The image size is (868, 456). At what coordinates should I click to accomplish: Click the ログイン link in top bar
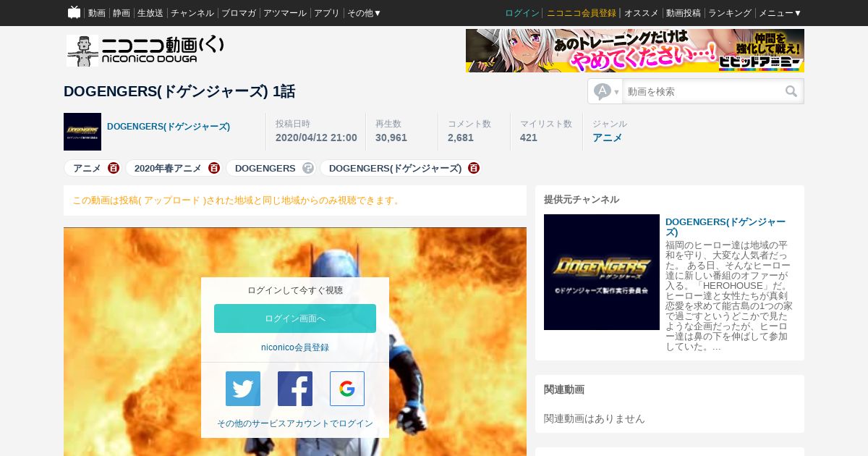522,13
